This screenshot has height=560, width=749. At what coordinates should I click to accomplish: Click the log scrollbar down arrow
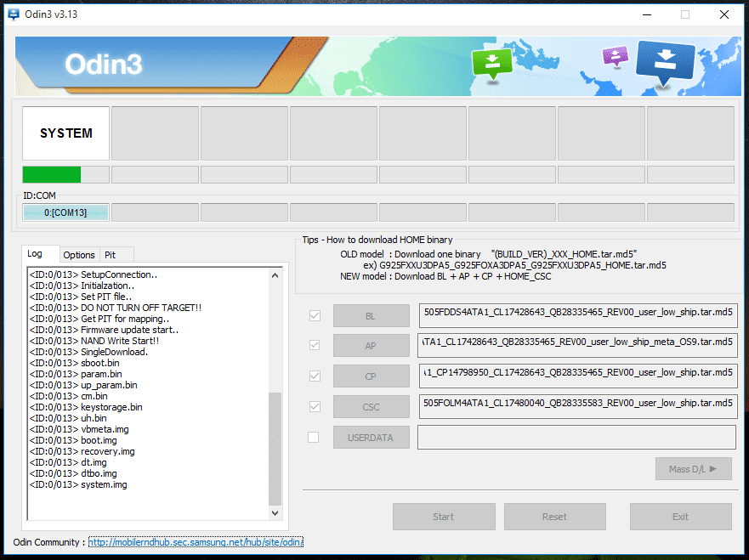coord(275,512)
